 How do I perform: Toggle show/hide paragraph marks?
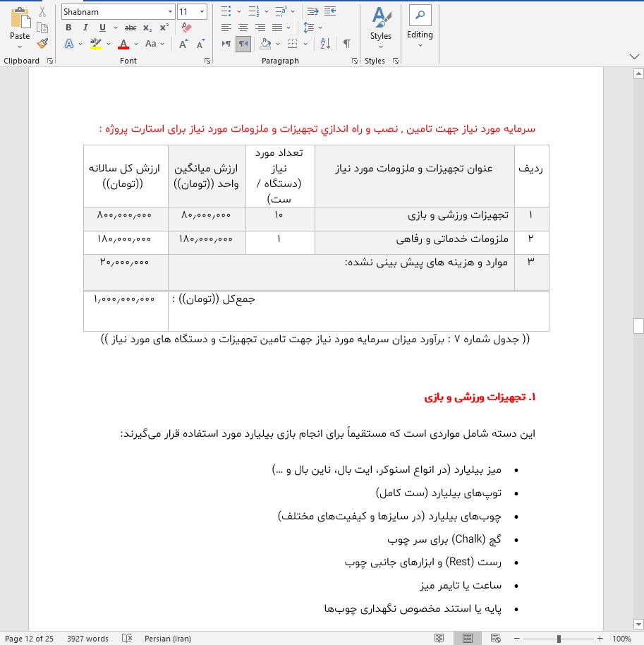(346, 43)
